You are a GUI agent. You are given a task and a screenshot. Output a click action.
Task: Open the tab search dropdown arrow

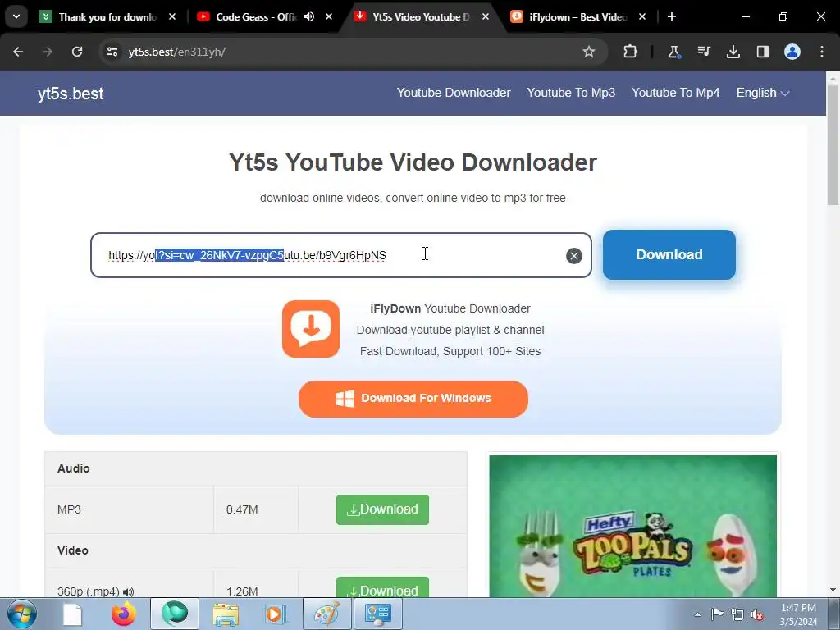(x=16, y=16)
